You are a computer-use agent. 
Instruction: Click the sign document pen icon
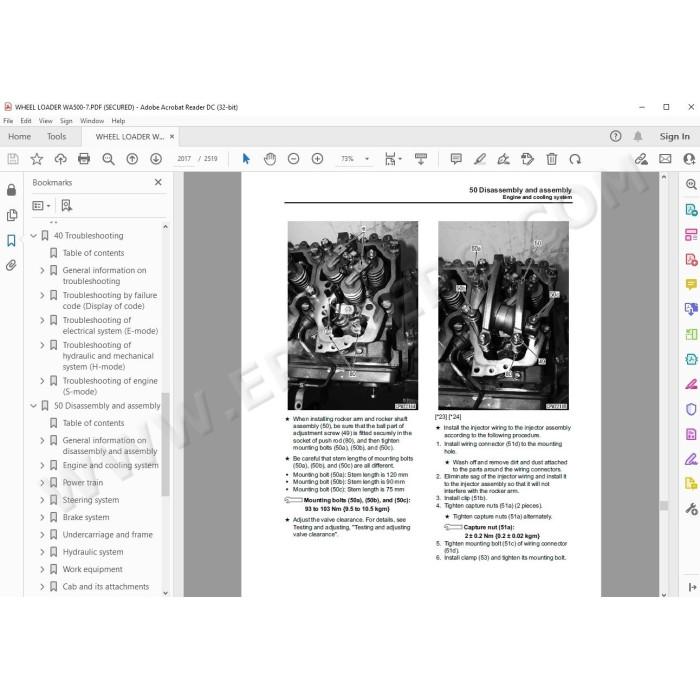coord(504,159)
